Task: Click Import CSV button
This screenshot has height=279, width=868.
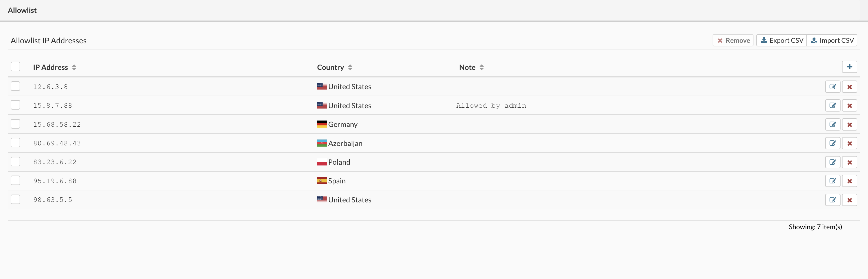Action: 832,40
